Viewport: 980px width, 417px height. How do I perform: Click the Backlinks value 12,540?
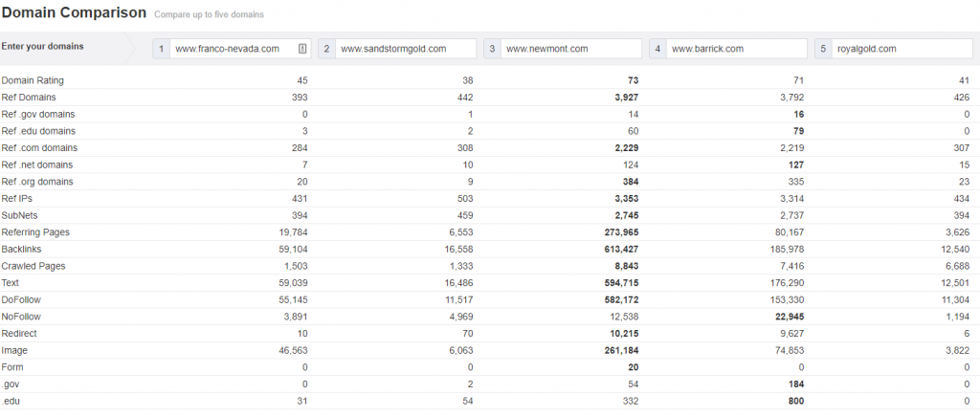tap(956, 249)
